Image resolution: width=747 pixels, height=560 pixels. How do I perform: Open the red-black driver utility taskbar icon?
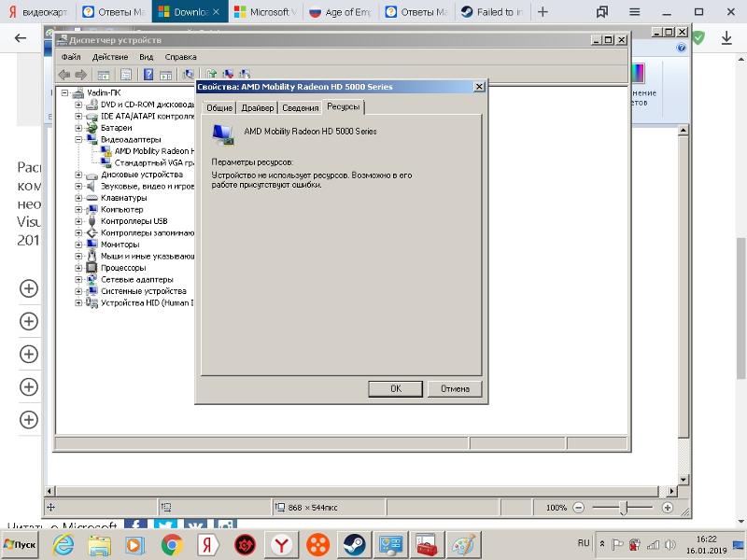(245, 544)
